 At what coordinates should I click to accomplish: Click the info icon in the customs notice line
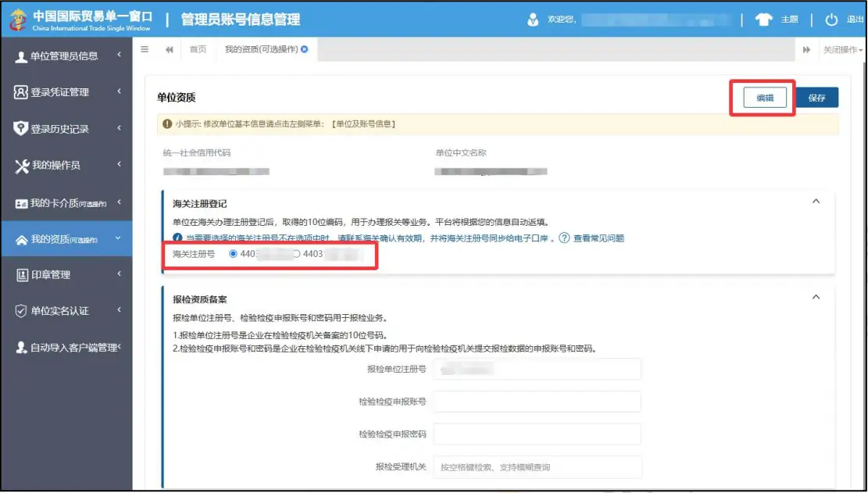pyautogui.click(x=177, y=238)
